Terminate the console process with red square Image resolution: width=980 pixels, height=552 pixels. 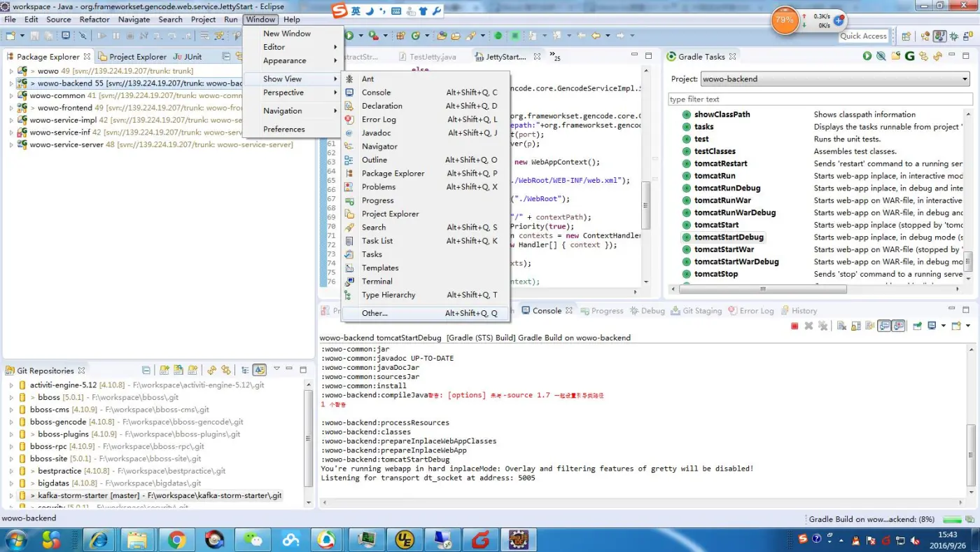click(794, 326)
